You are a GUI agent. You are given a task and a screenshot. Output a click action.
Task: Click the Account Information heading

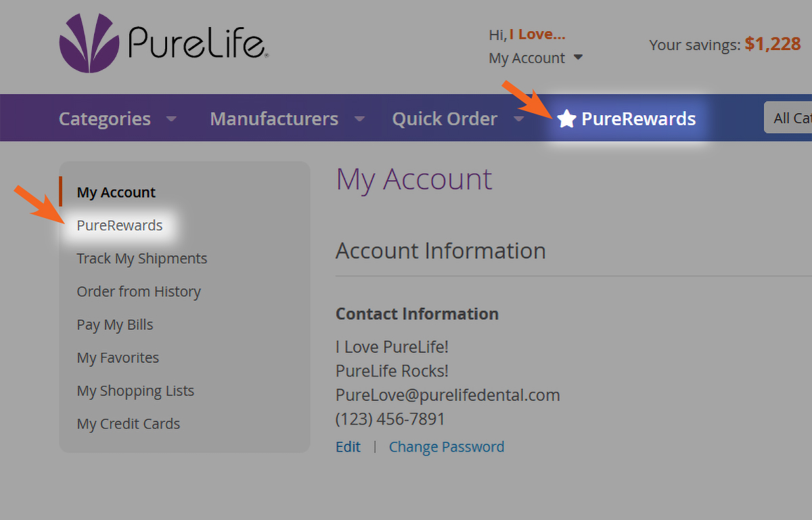(441, 251)
